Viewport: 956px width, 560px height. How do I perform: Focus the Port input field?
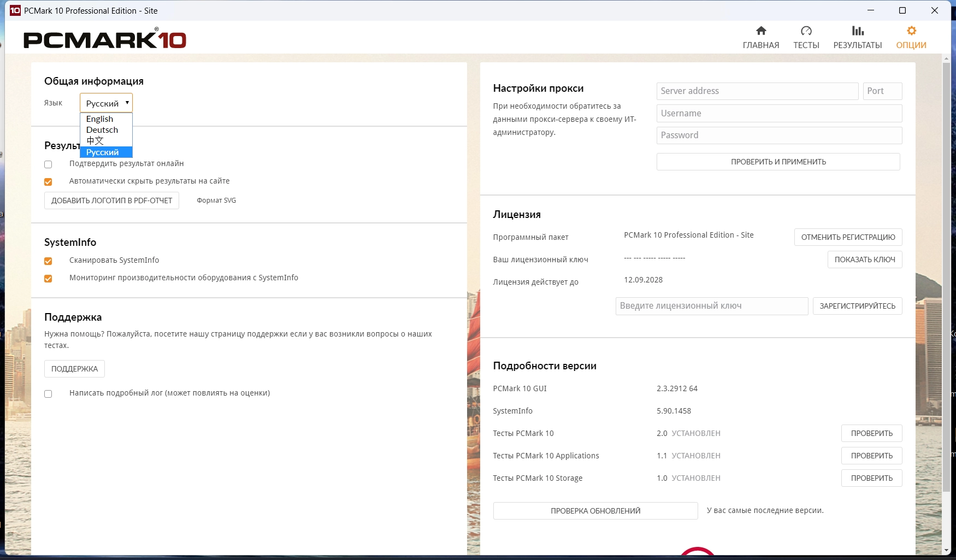[x=883, y=91]
